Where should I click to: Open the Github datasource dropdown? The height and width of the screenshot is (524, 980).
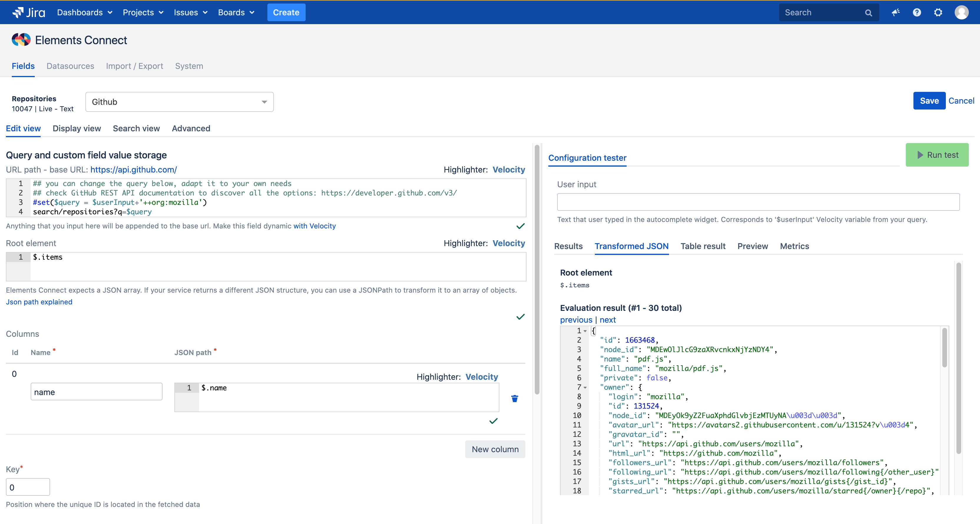coord(179,102)
